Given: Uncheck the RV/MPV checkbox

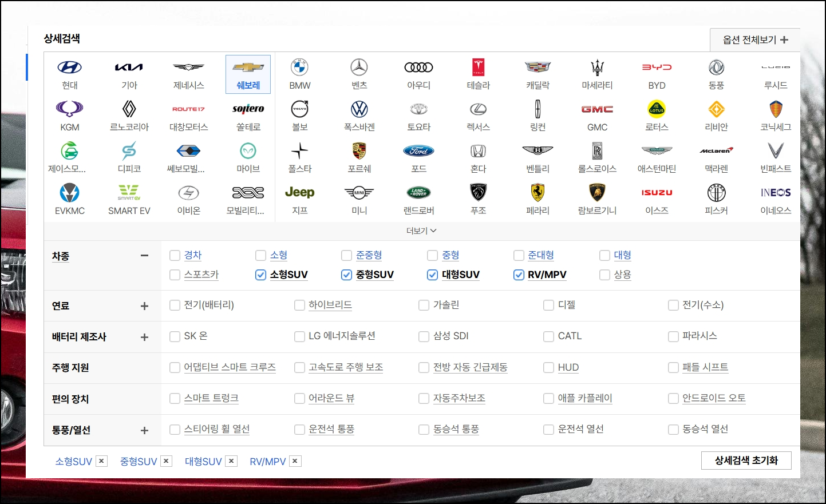Looking at the screenshot, I should point(519,275).
